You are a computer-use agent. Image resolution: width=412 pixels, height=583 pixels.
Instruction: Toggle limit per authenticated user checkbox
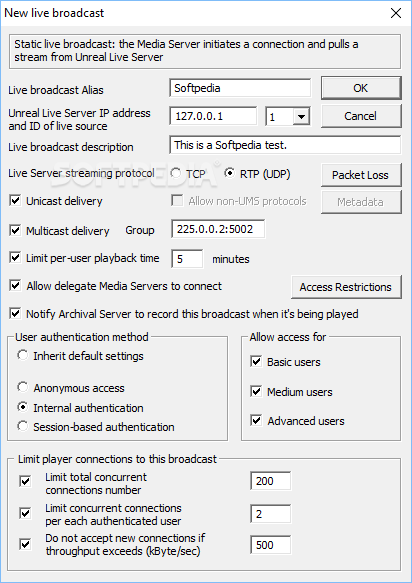25,514
